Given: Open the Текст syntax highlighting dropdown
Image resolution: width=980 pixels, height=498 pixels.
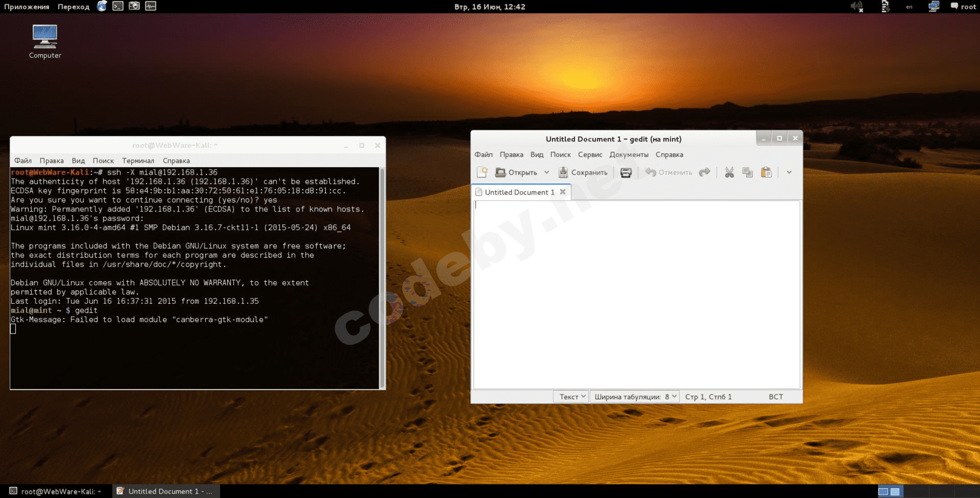Looking at the screenshot, I should coord(572,397).
